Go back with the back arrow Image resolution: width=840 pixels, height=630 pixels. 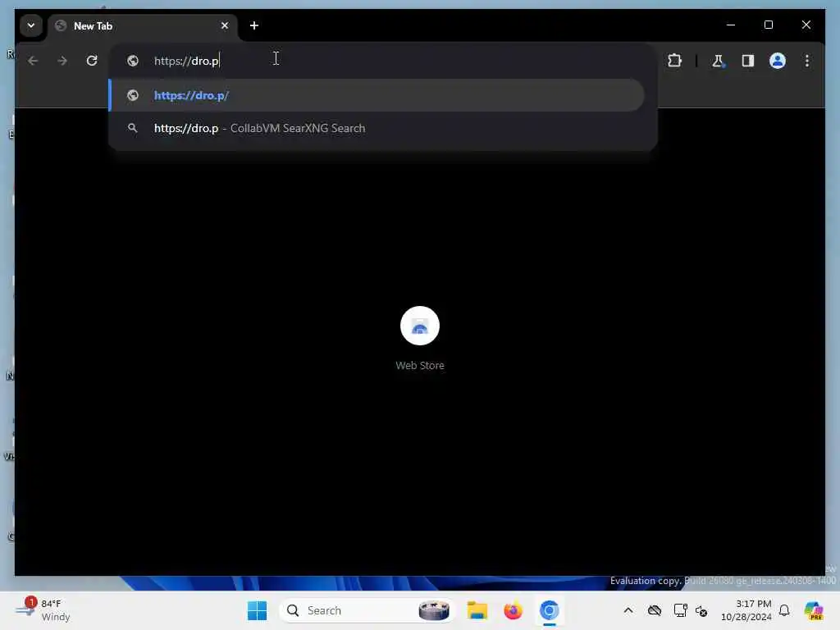coord(33,61)
